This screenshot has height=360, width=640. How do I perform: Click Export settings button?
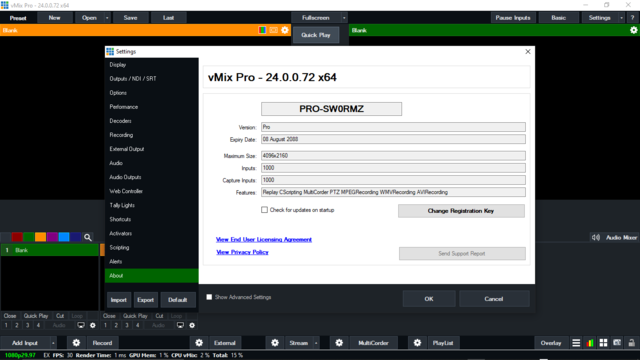tap(145, 300)
